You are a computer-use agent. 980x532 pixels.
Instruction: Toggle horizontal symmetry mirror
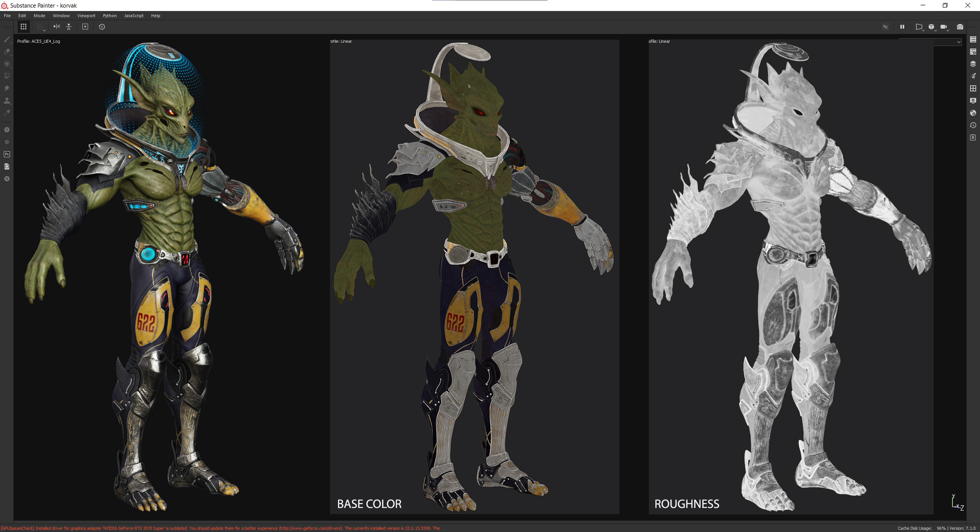pos(57,27)
